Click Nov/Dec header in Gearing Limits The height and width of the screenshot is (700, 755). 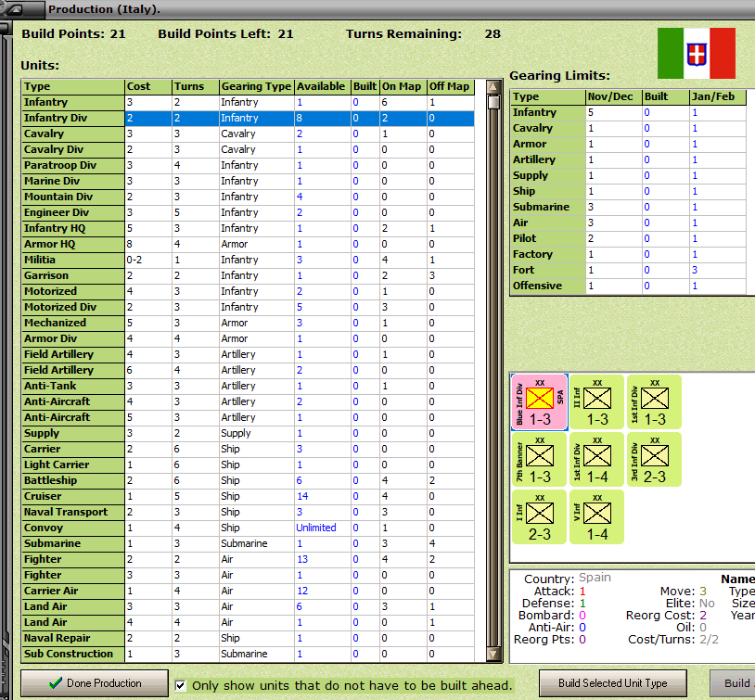(614, 96)
